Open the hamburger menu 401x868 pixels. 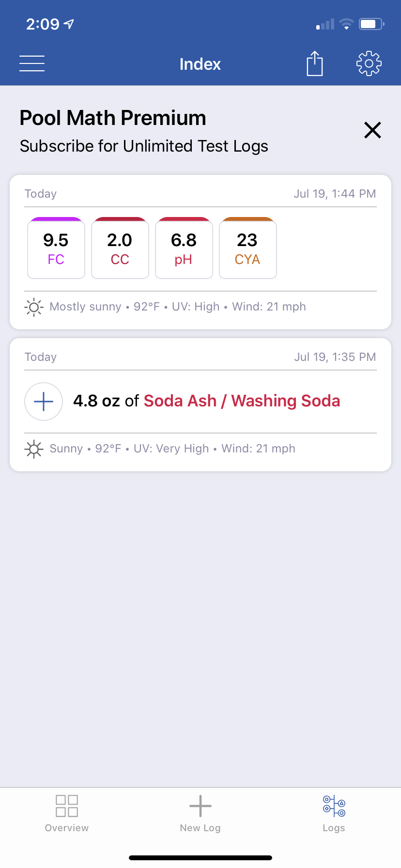pyautogui.click(x=32, y=63)
